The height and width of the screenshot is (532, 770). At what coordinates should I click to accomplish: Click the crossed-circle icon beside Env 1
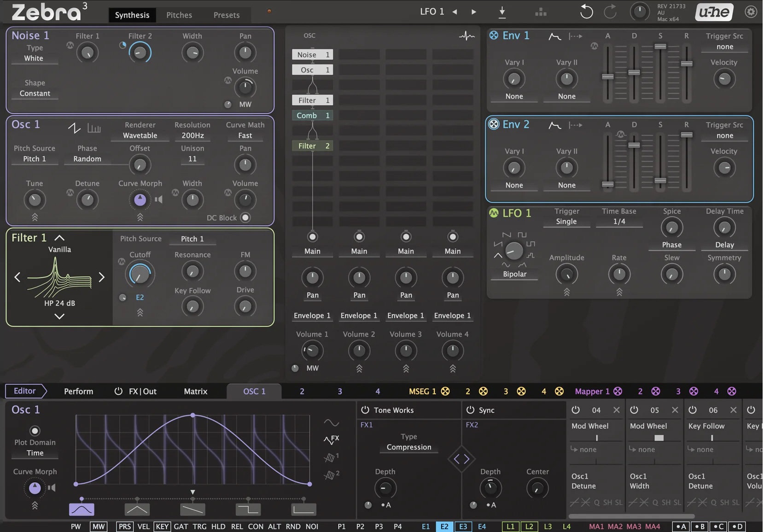point(494,35)
